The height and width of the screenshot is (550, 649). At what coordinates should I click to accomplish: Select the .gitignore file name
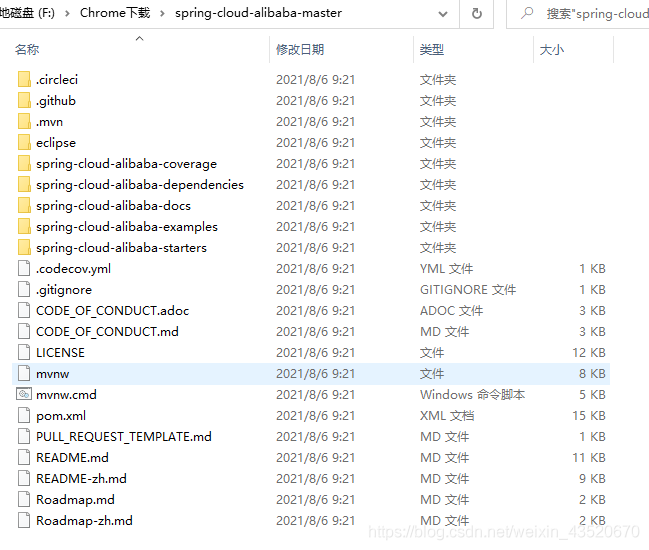tap(64, 290)
